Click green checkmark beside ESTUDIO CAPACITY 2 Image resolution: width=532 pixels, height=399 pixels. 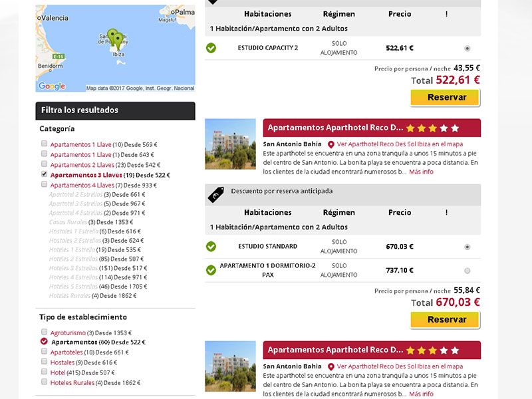tap(211, 48)
